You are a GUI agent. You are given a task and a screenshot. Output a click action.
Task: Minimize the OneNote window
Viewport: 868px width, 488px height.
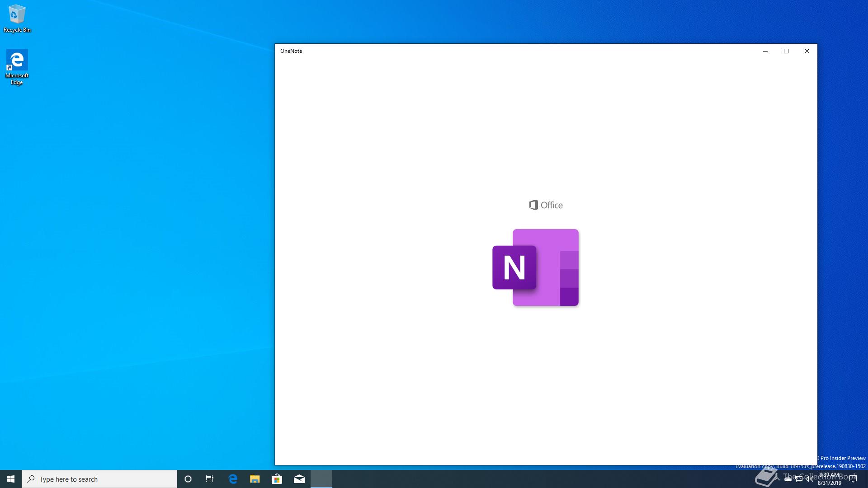click(765, 51)
